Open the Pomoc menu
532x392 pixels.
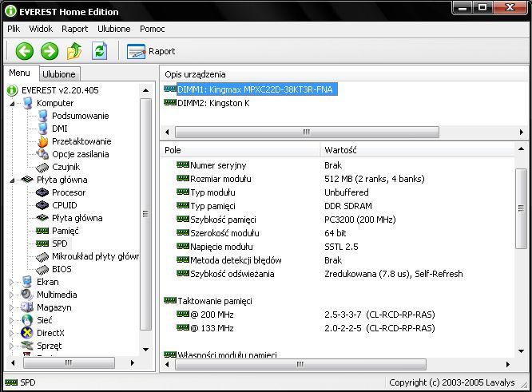click(x=153, y=29)
